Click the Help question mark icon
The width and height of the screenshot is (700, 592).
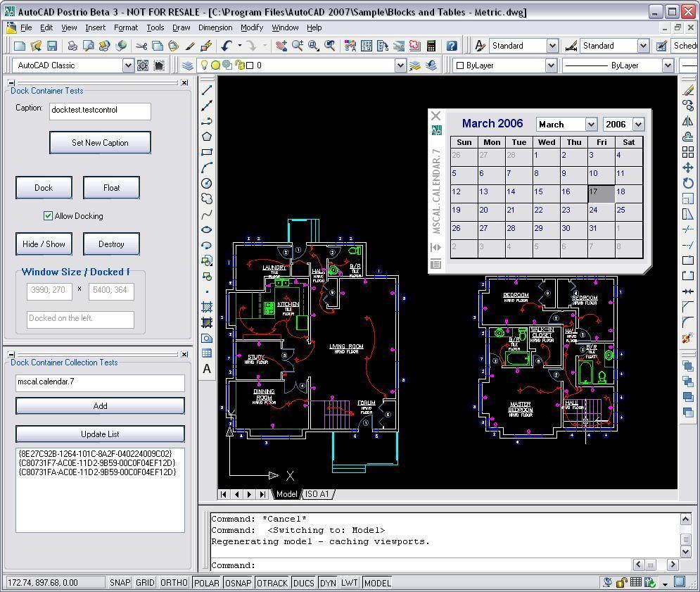(x=452, y=46)
